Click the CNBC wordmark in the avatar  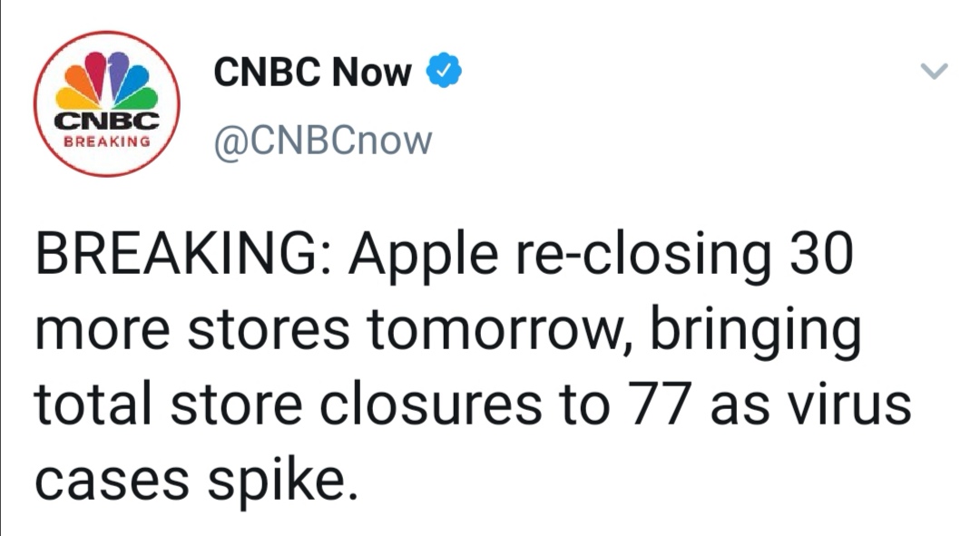pos(107,121)
